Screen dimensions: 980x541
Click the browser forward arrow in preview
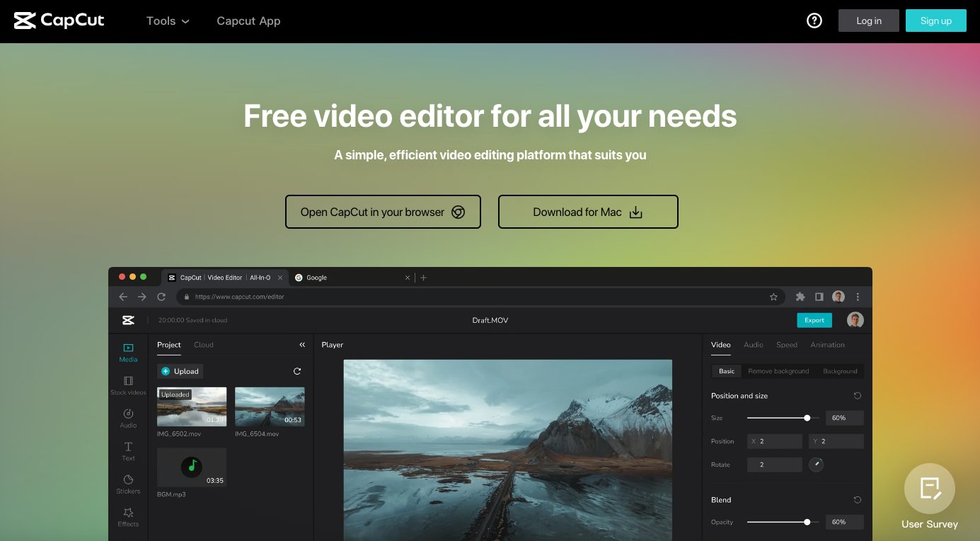tap(142, 297)
